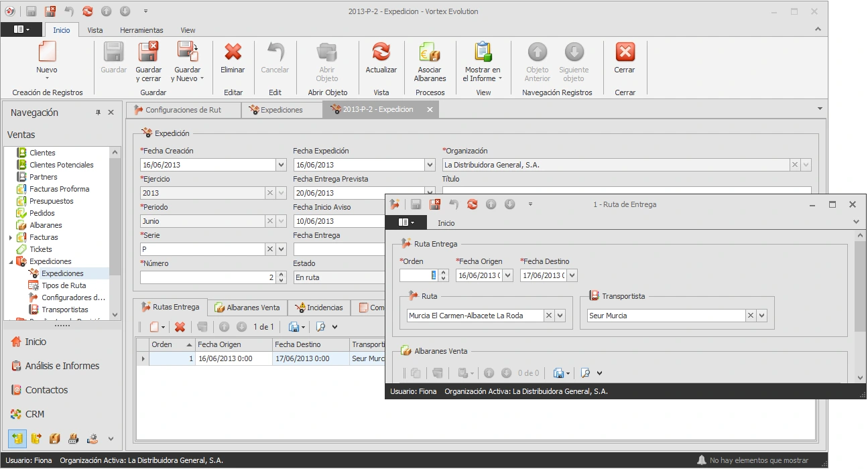Open the Transportista Seur Murcia dropdown
868x469 pixels.
[762, 316]
